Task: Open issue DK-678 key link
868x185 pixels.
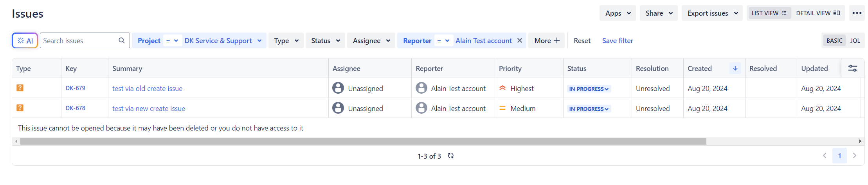Action: [x=75, y=108]
